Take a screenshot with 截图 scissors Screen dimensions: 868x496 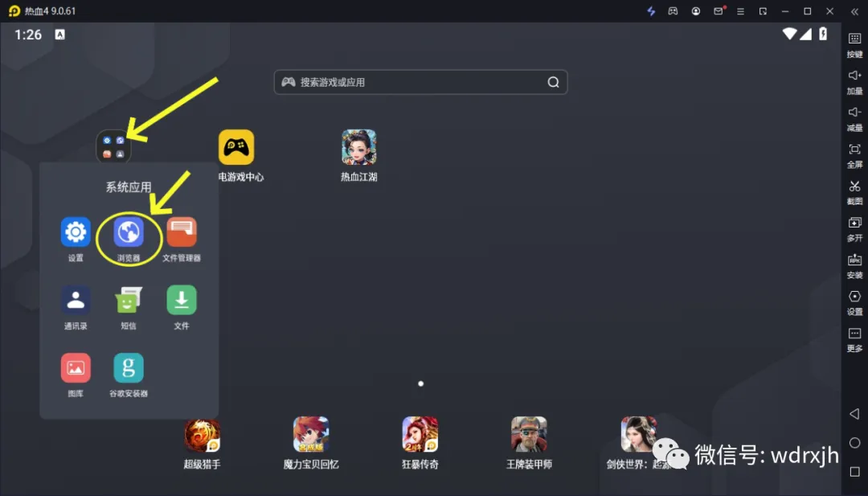[854, 191]
